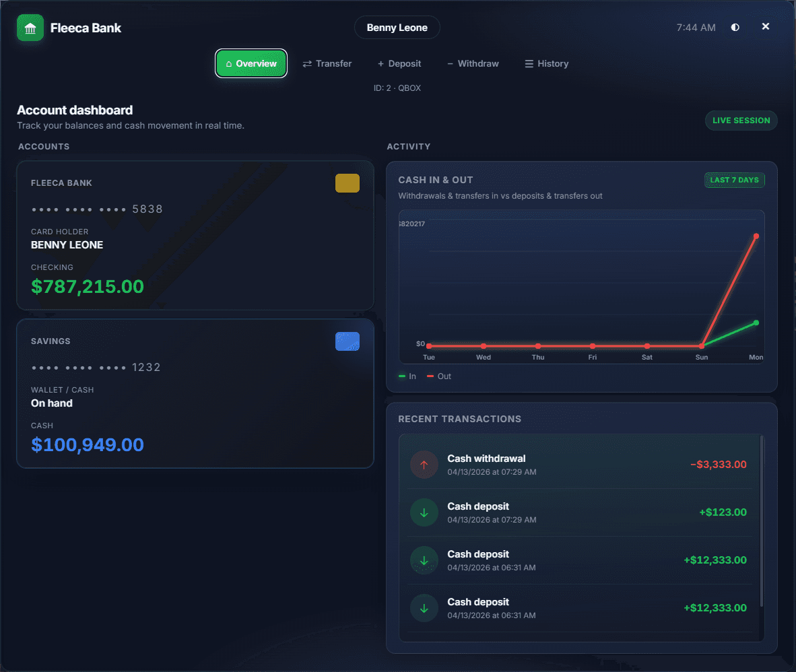Close the Fleeca Bank window
The height and width of the screenshot is (672, 796).
[765, 26]
